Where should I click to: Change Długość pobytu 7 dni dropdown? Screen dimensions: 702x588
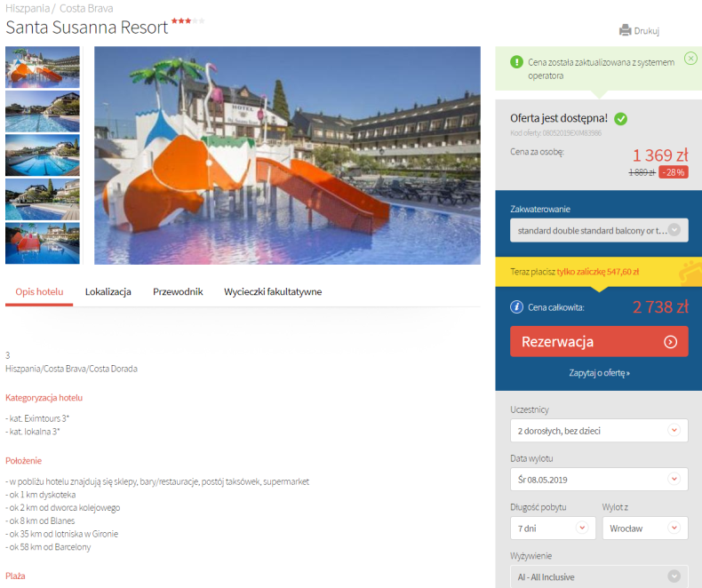click(x=553, y=528)
